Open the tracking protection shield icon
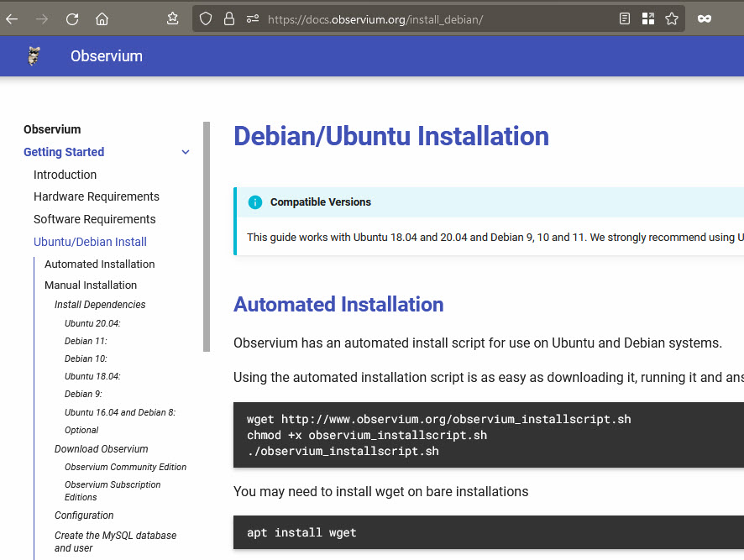744x560 pixels. coord(206,18)
